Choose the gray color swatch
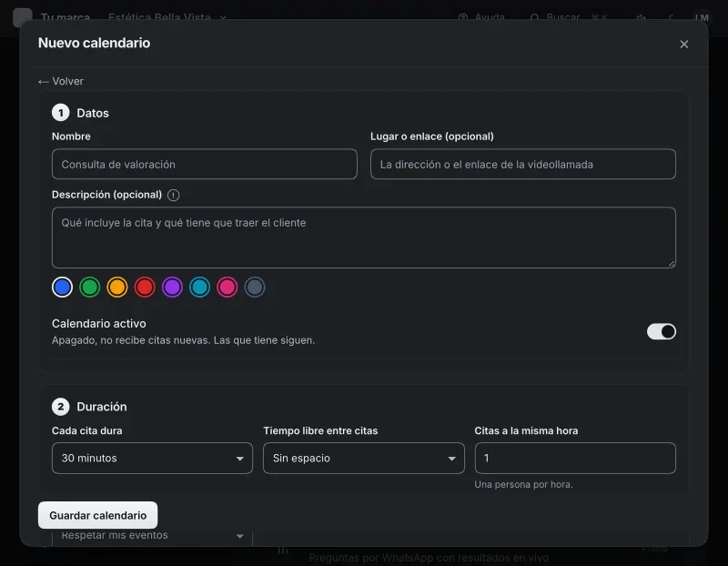Image resolution: width=728 pixels, height=566 pixels. point(255,287)
